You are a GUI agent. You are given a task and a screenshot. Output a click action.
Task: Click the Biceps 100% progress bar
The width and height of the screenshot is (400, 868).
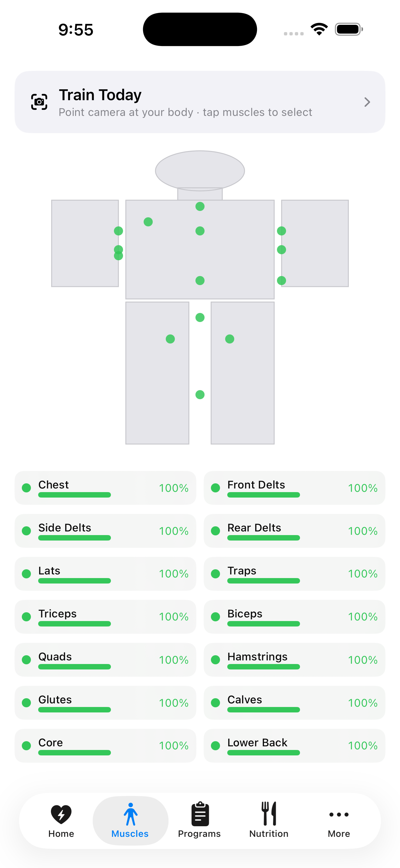coord(263,624)
